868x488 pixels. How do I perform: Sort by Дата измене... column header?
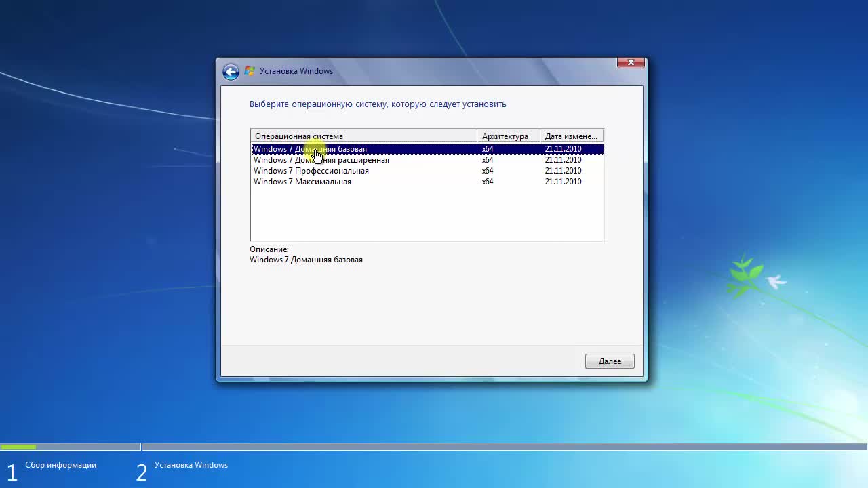pyautogui.click(x=572, y=136)
